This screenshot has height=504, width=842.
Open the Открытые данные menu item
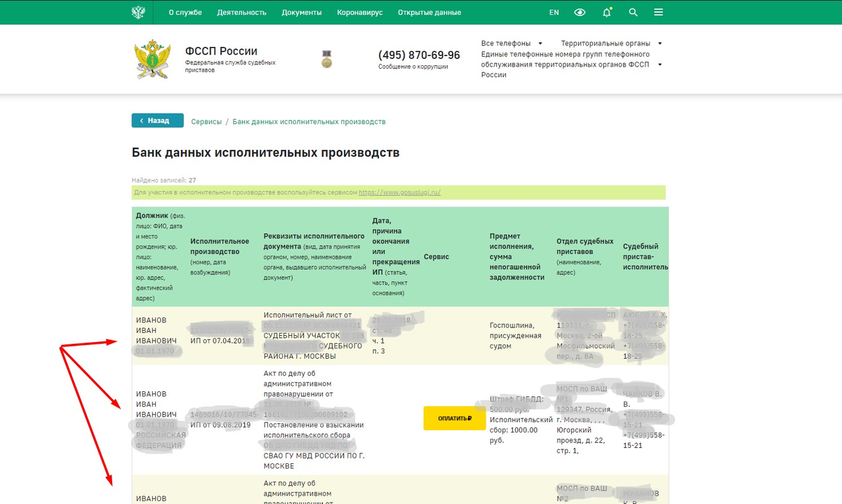429,13
